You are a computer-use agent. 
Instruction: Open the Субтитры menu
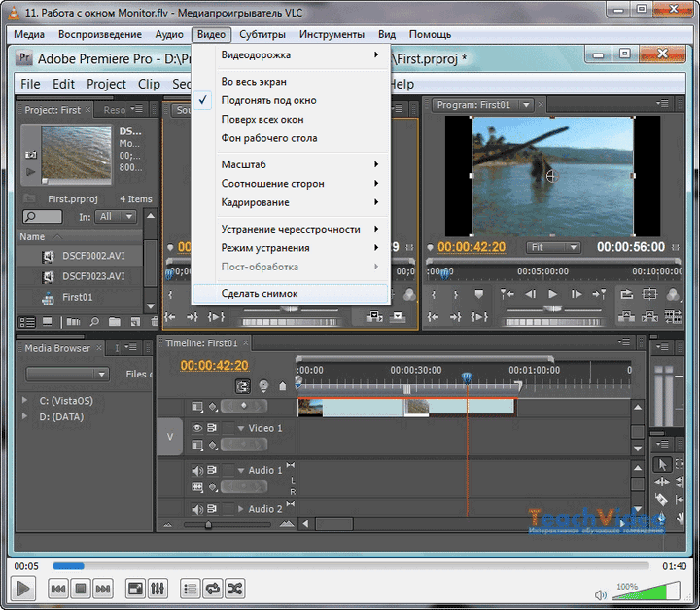click(x=262, y=34)
